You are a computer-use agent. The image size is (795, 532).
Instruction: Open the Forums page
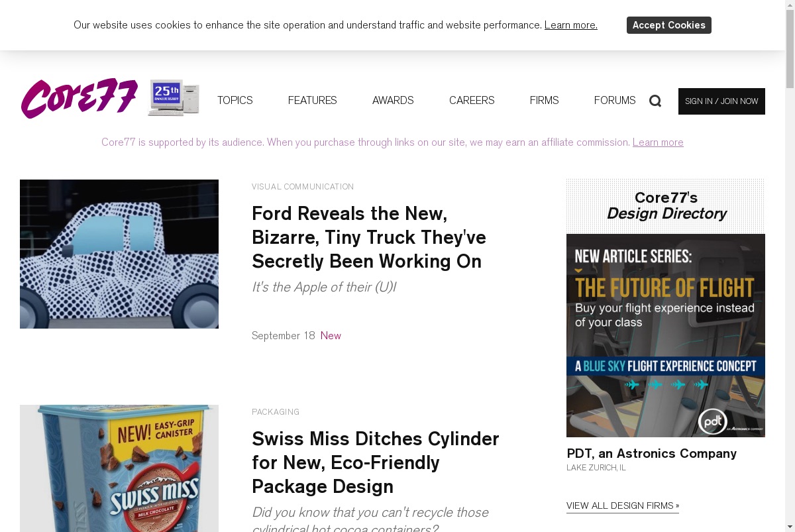(x=615, y=100)
